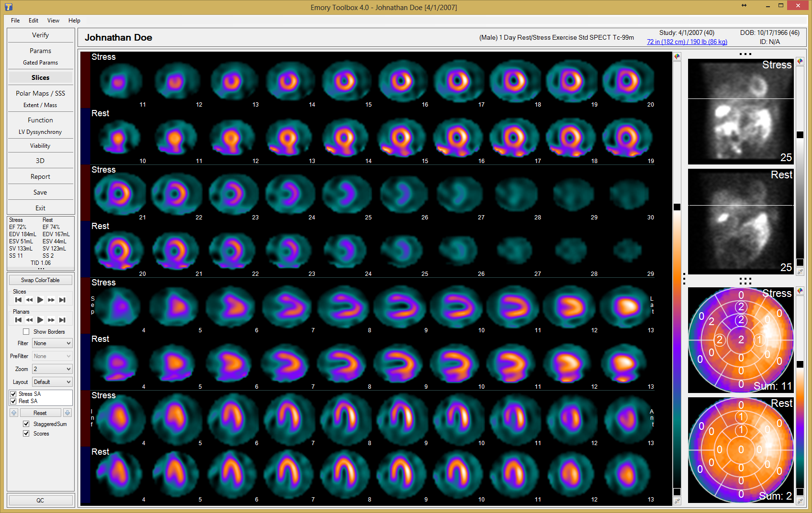Image resolution: width=812 pixels, height=513 pixels.
Task: Open the LV Dyssynchrony page
Action: tap(41, 132)
